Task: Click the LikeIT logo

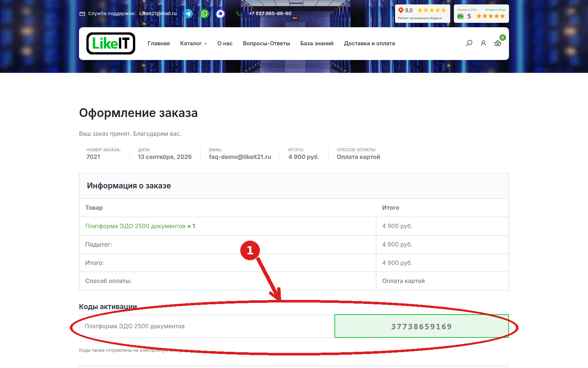Action: tap(111, 43)
